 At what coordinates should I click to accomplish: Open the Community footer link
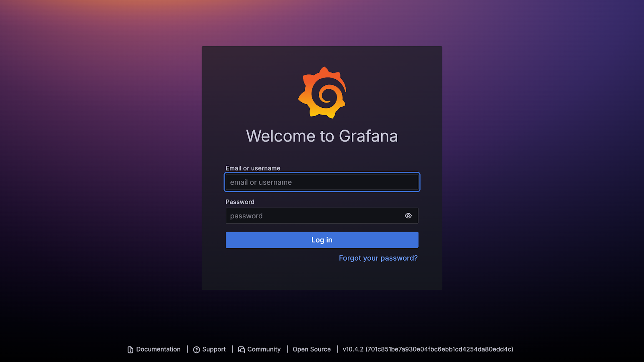point(259,350)
